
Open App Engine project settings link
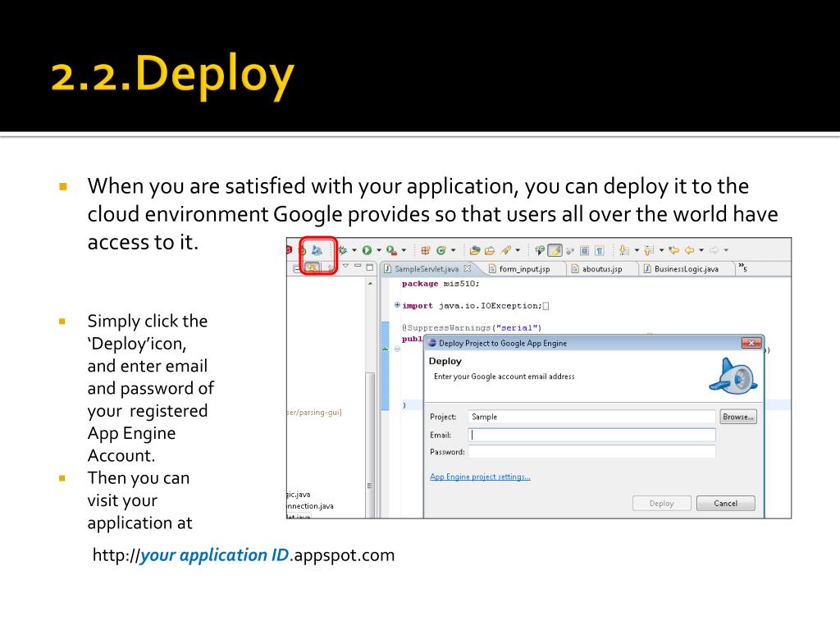pos(480,477)
